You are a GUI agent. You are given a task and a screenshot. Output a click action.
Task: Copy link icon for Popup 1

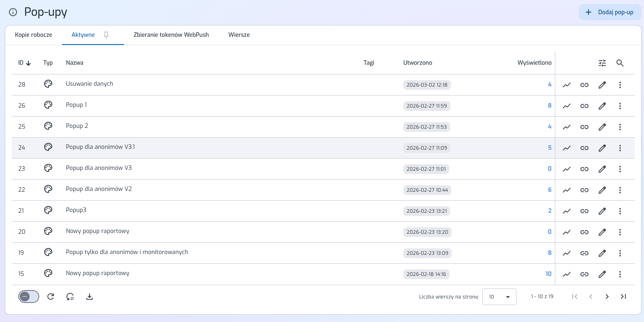click(584, 106)
